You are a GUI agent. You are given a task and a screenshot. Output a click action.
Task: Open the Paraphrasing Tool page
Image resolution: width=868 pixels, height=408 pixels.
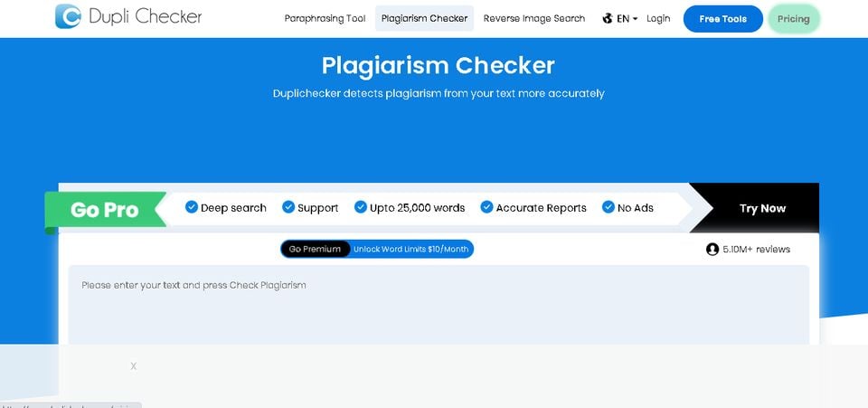[x=325, y=18]
